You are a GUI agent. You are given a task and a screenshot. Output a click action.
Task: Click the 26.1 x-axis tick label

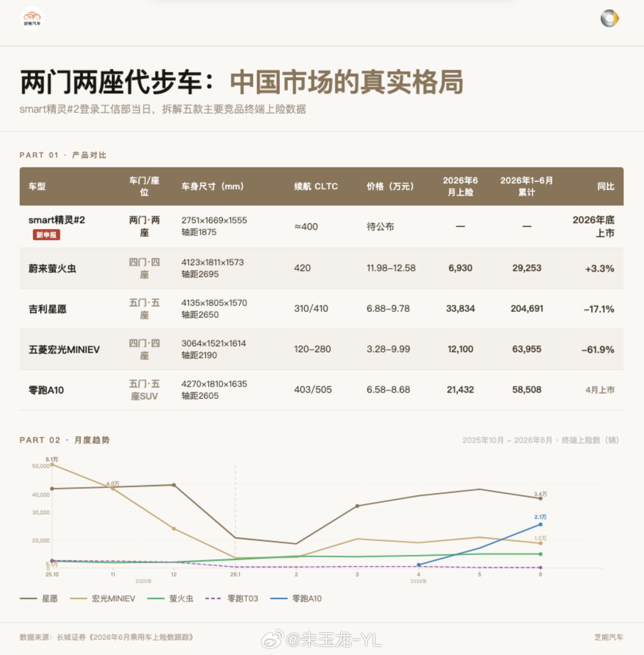pyautogui.click(x=235, y=575)
